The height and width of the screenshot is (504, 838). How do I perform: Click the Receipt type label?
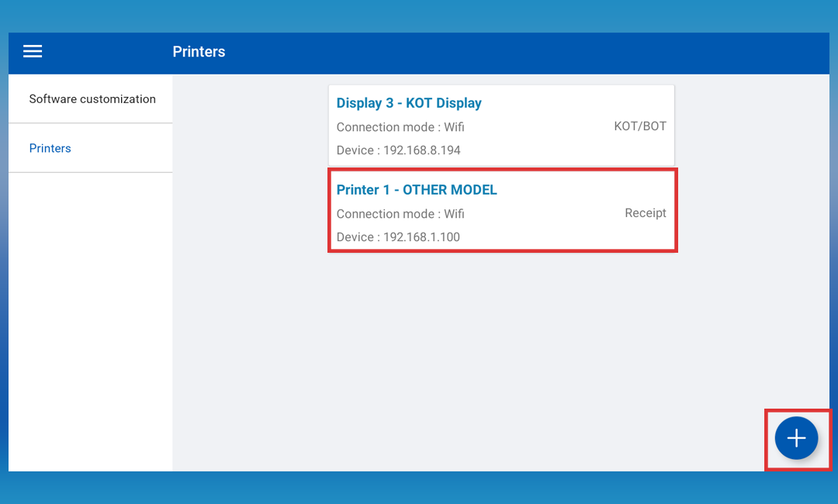[645, 213]
